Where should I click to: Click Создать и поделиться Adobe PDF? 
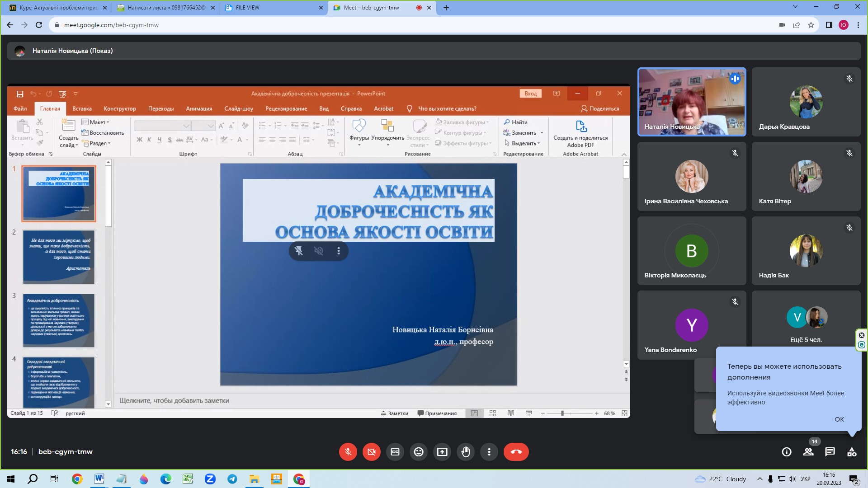pyautogui.click(x=580, y=133)
